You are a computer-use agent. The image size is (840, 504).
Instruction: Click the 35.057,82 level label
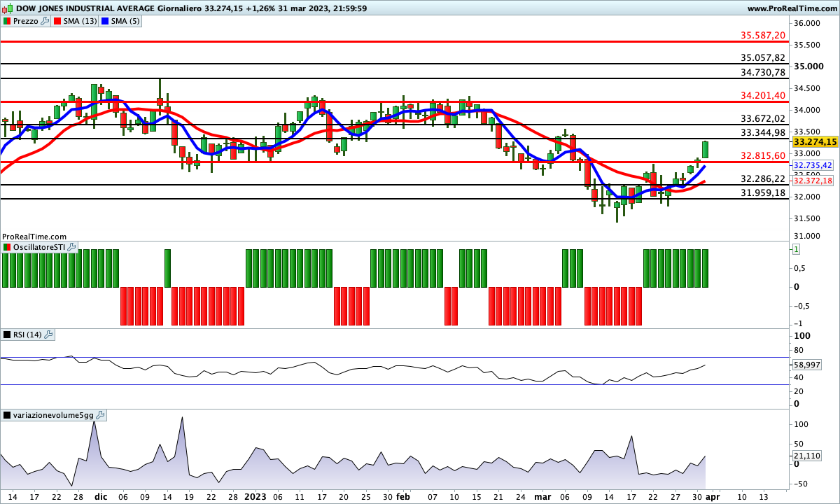pos(763,57)
